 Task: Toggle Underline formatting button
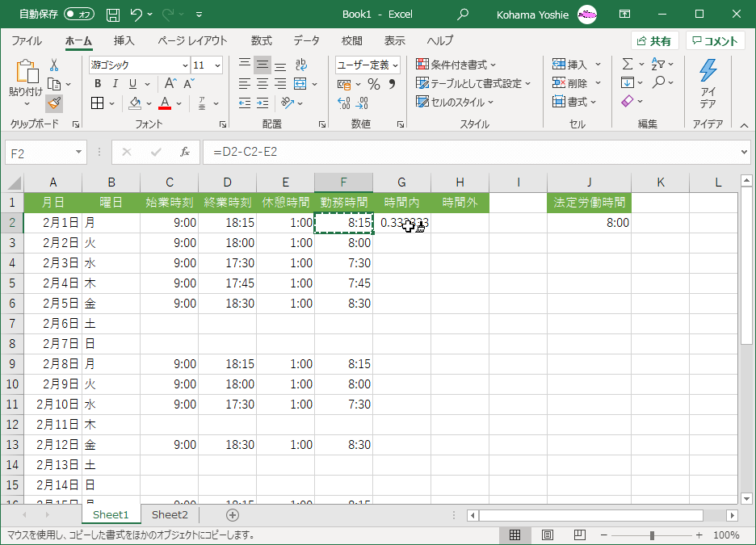coord(132,84)
